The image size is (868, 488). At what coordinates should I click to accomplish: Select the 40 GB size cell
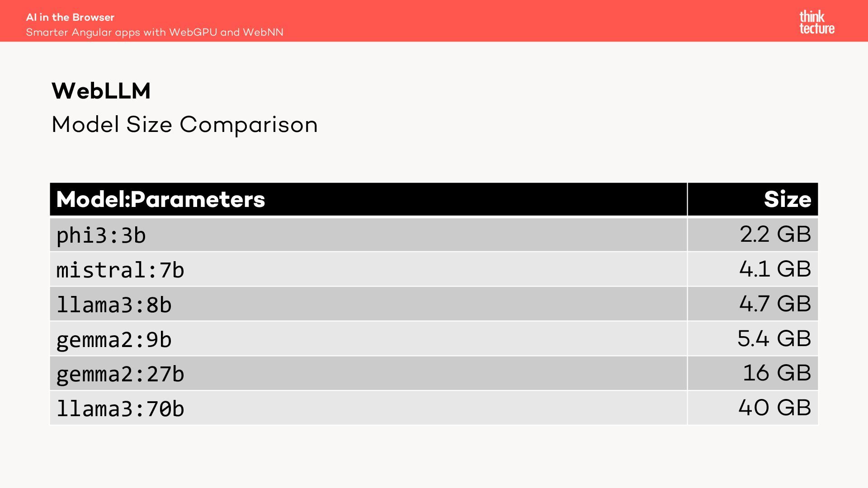pyautogui.click(x=774, y=408)
